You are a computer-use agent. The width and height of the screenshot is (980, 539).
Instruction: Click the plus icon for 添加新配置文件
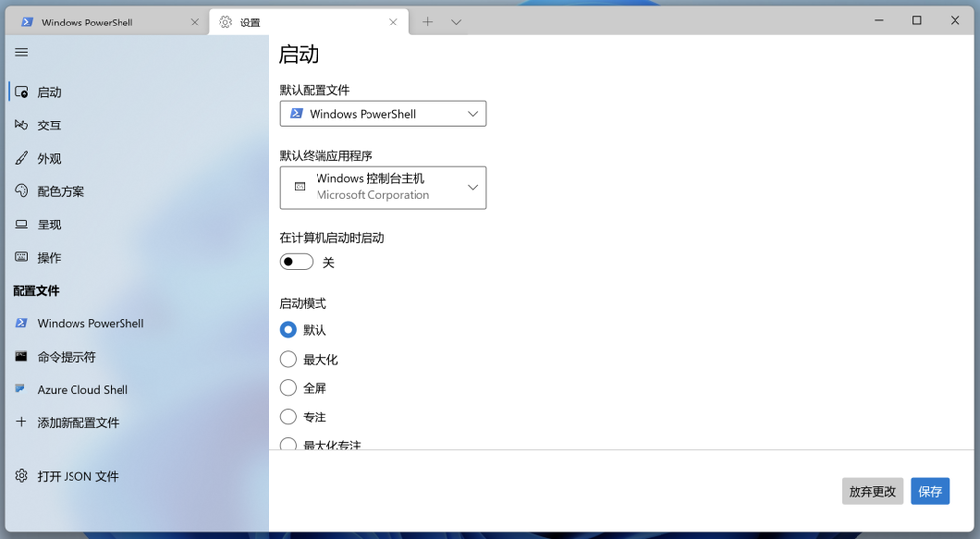22,422
